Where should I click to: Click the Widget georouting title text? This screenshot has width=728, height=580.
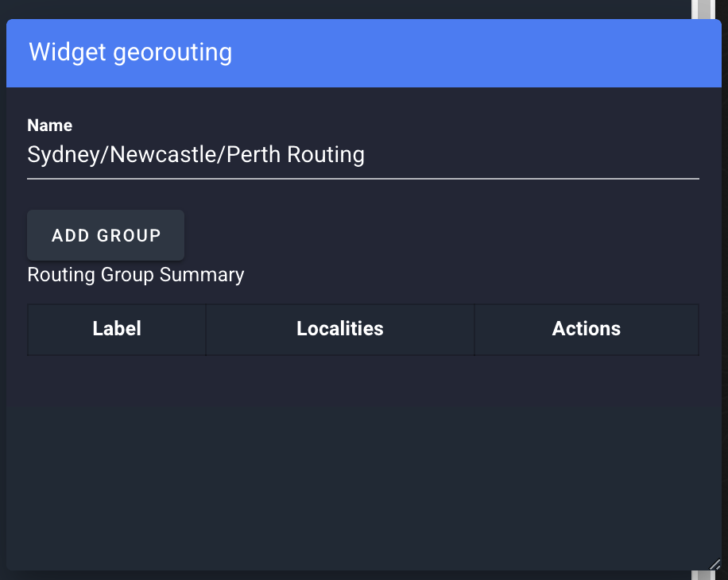[130, 52]
